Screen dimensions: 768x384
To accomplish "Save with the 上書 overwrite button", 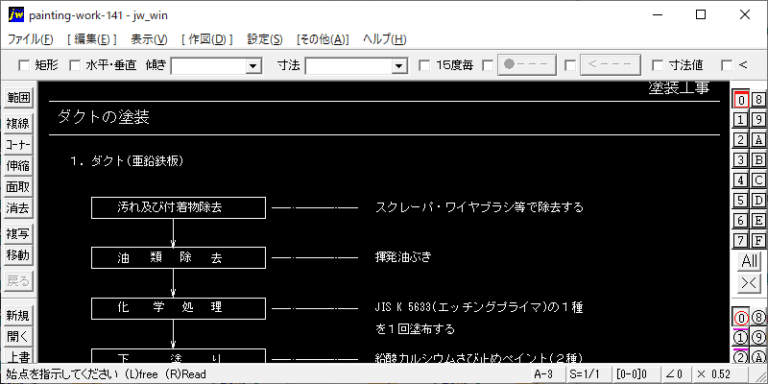I will [x=18, y=356].
